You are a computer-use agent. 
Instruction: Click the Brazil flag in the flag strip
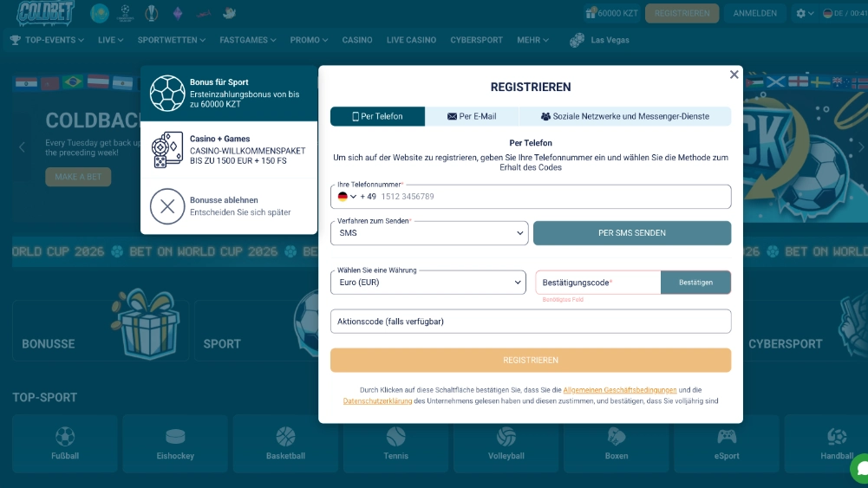[x=73, y=82]
